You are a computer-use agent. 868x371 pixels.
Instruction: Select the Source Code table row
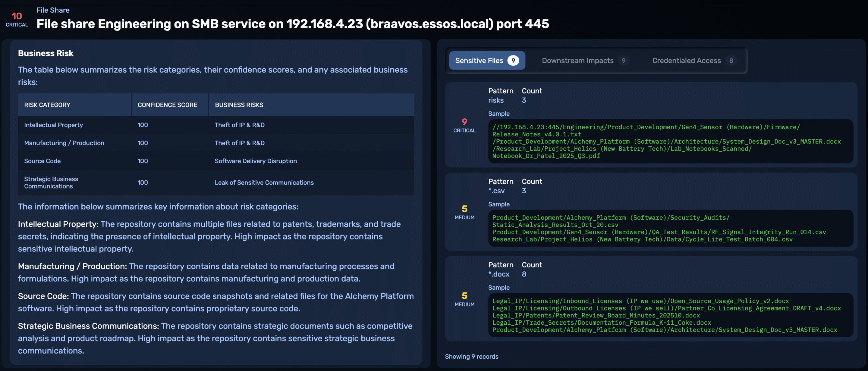click(x=42, y=161)
